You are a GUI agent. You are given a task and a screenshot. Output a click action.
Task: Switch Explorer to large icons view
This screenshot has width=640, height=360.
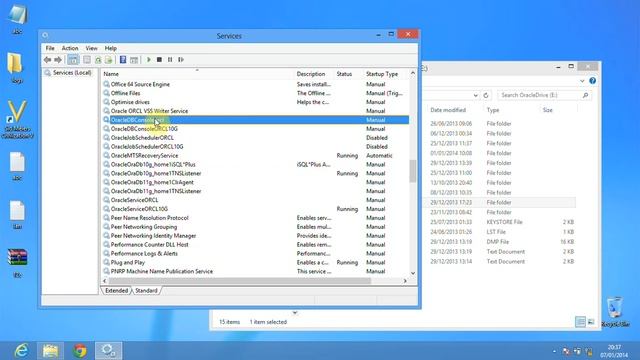click(591, 322)
